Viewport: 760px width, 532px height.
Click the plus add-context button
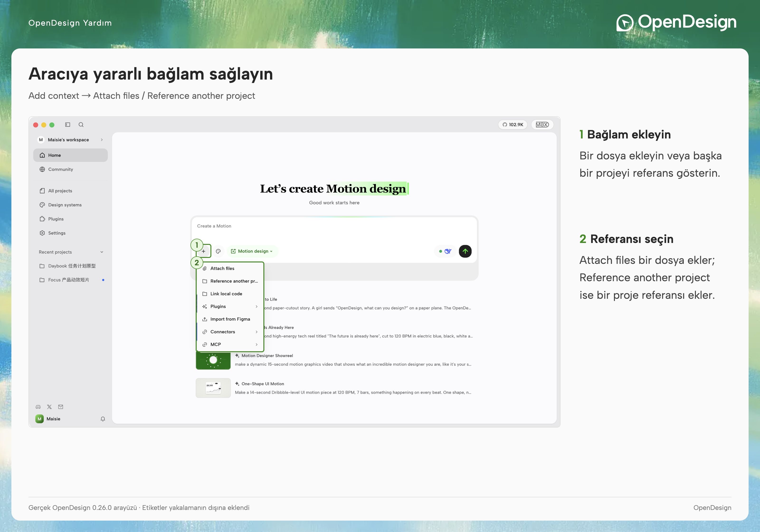[204, 251]
